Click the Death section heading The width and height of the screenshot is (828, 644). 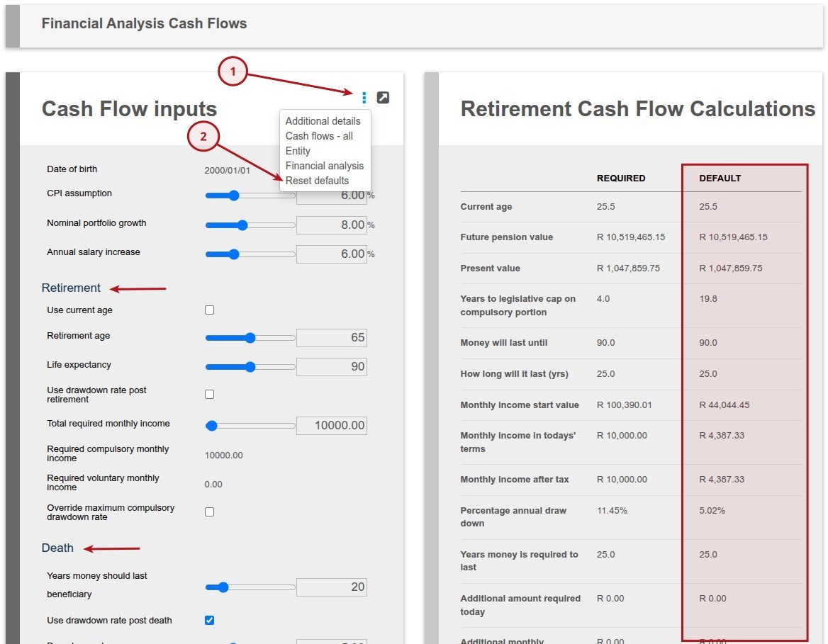coord(57,548)
